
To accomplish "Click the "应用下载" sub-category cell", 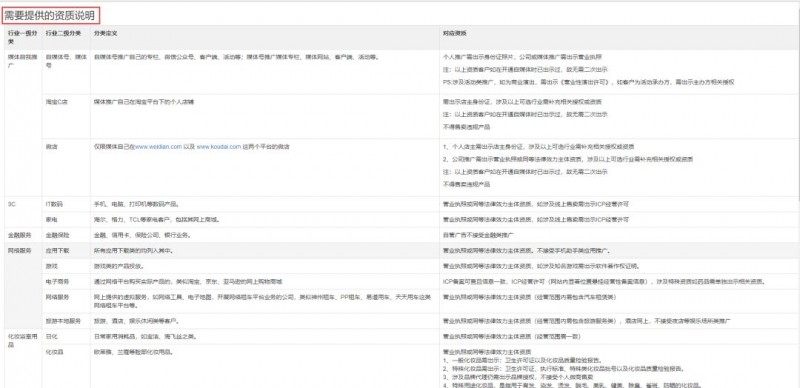I will tap(66, 251).
